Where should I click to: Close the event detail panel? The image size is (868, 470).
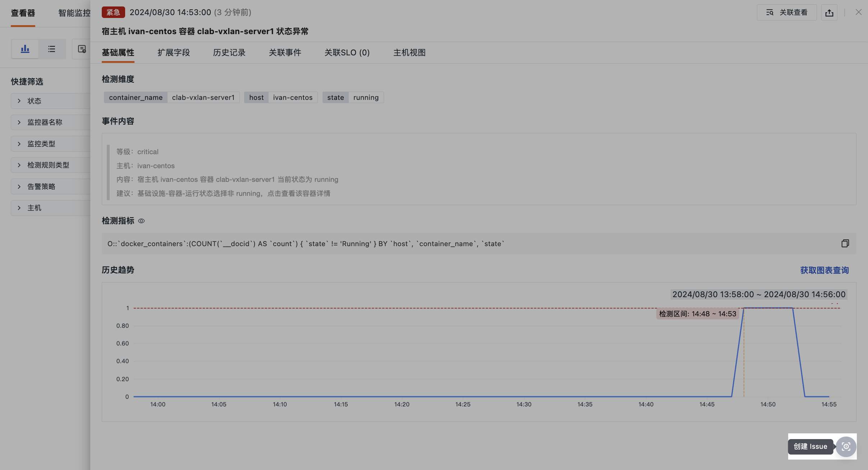coord(859,12)
